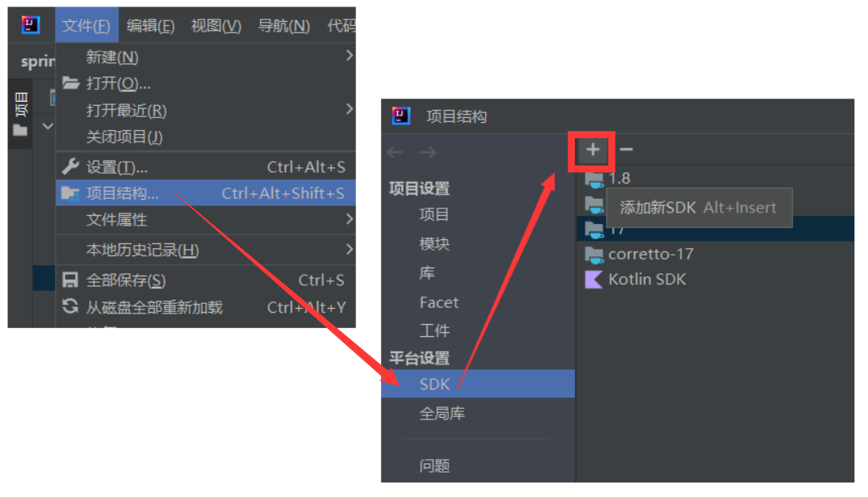This screenshot has width=868, height=497.
Task: Click the floppy disk icon for 全部保存
Action: coord(70,280)
